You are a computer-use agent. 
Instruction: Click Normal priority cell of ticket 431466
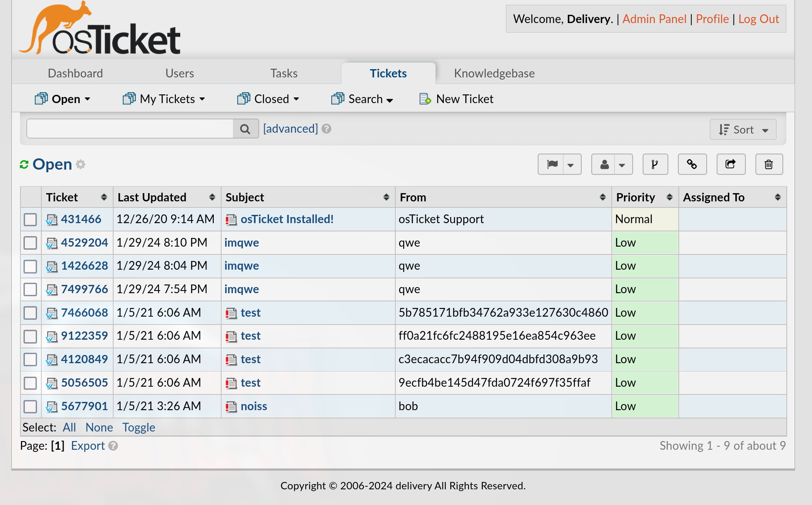[x=645, y=219]
